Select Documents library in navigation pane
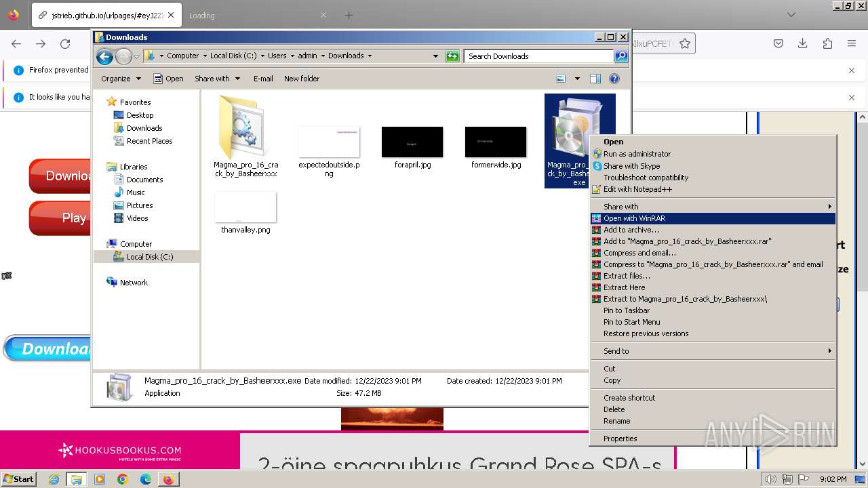The image size is (868, 488). 144,180
